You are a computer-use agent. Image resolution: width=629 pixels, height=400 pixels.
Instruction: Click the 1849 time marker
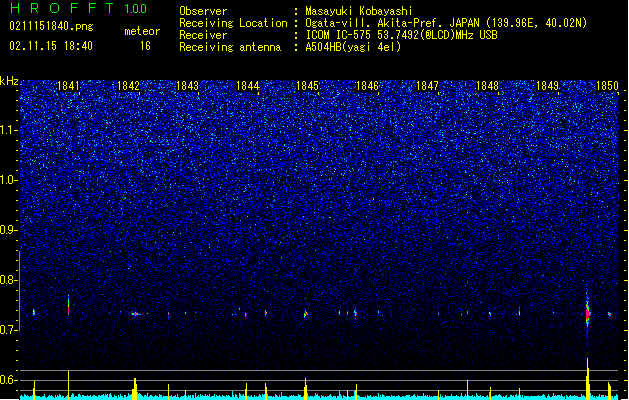(547, 86)
